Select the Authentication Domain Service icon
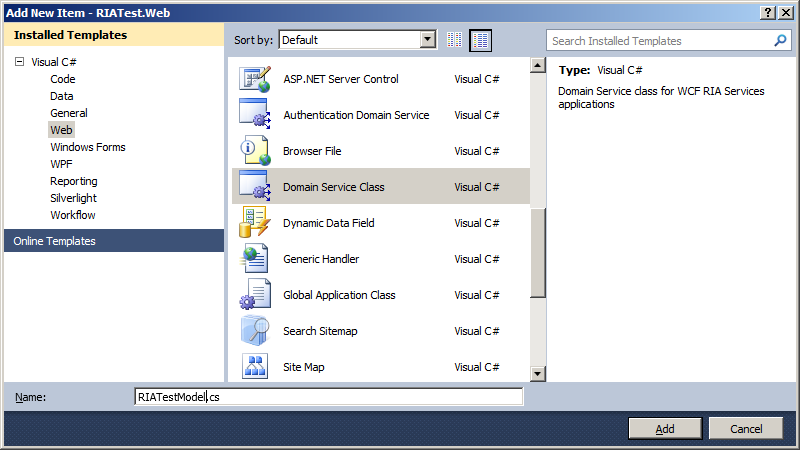Screen dimensions: 800x450 pyautogui.click(x=255, y=115)
